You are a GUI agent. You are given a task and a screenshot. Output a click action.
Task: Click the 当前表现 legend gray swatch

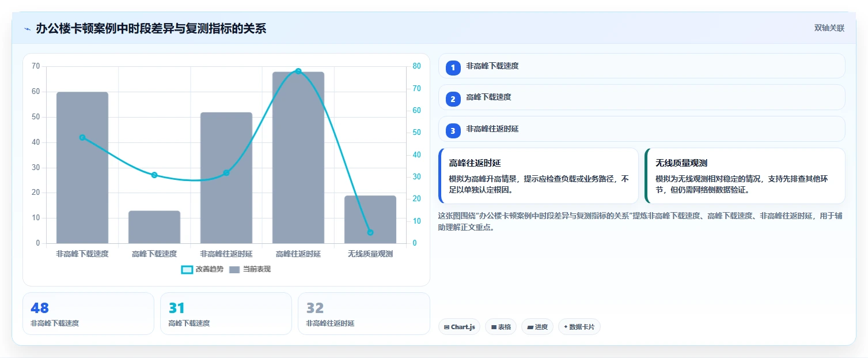(234, 270)
